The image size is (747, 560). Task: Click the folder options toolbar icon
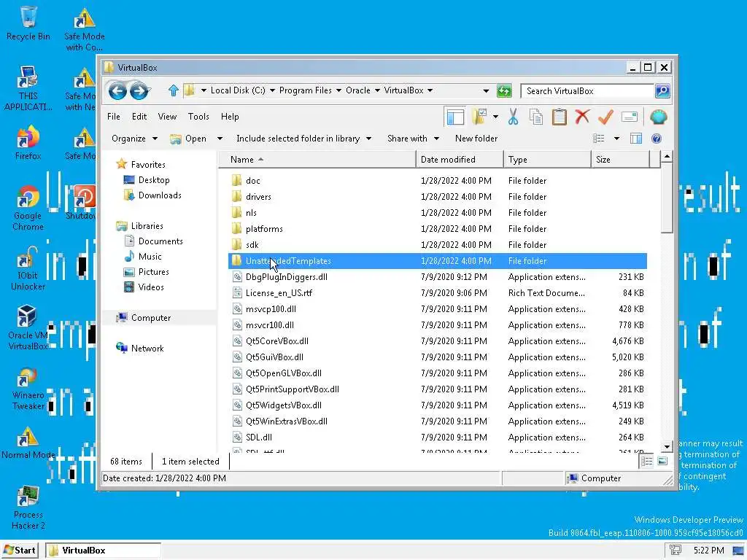[x=479, y=117]
